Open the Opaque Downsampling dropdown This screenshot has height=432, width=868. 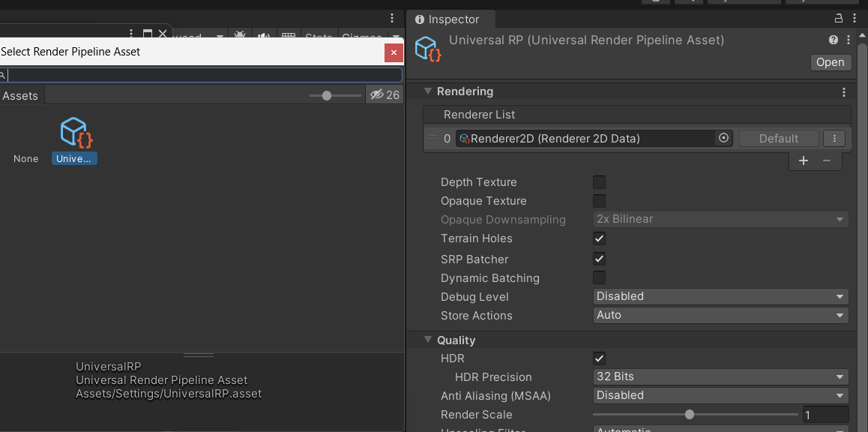(720, 219)
